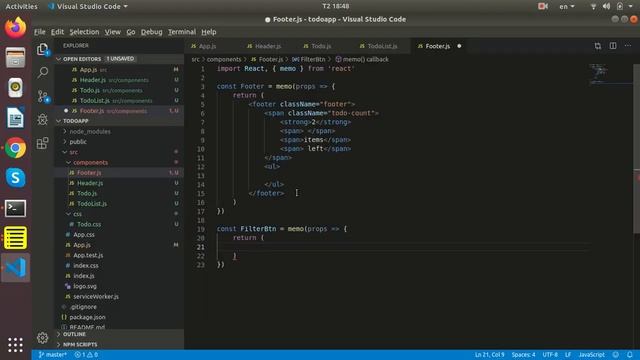Expand the public folder
Screen dimensions: 640x360
78,142
